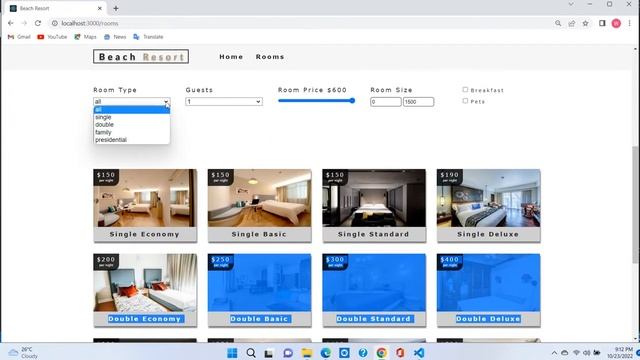Open Task View on taskbar
This screenshot has height=360, width=640.
click(269, 353)
